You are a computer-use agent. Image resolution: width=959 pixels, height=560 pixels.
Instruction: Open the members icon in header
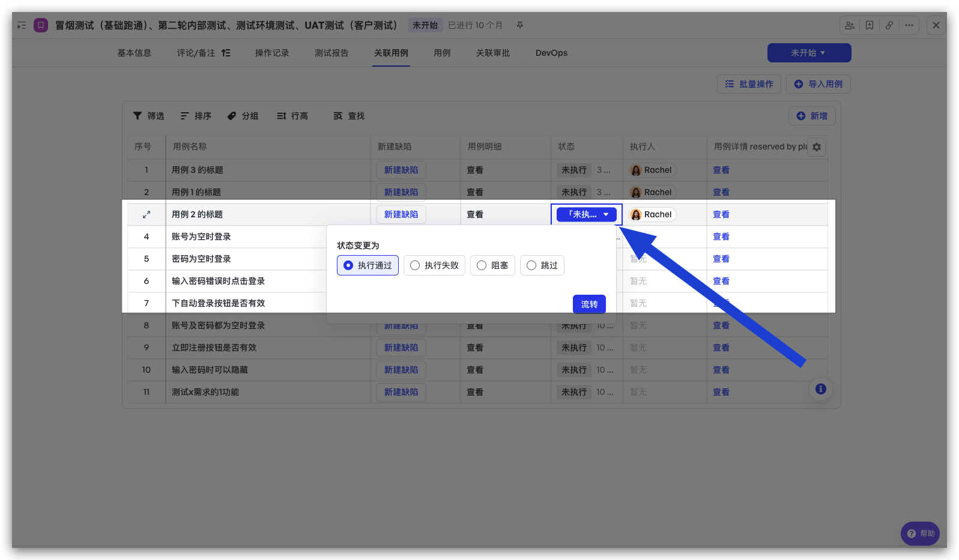[850, 25]
